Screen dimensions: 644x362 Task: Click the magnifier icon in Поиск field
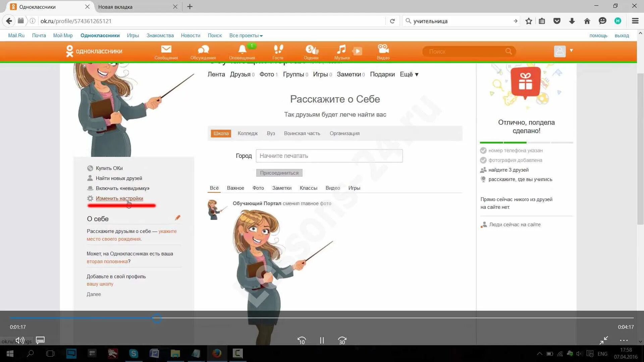click(x=508, y=51)
